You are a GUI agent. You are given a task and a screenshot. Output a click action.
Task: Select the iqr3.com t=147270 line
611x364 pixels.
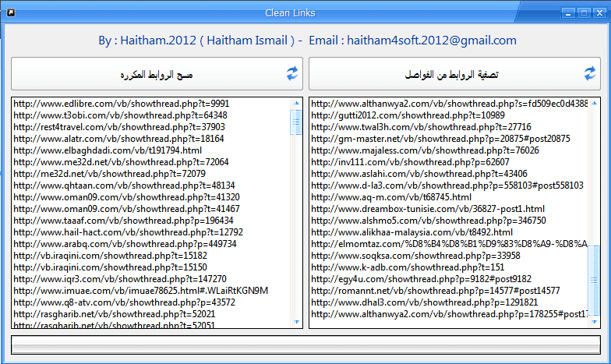(x=120, y=279)
